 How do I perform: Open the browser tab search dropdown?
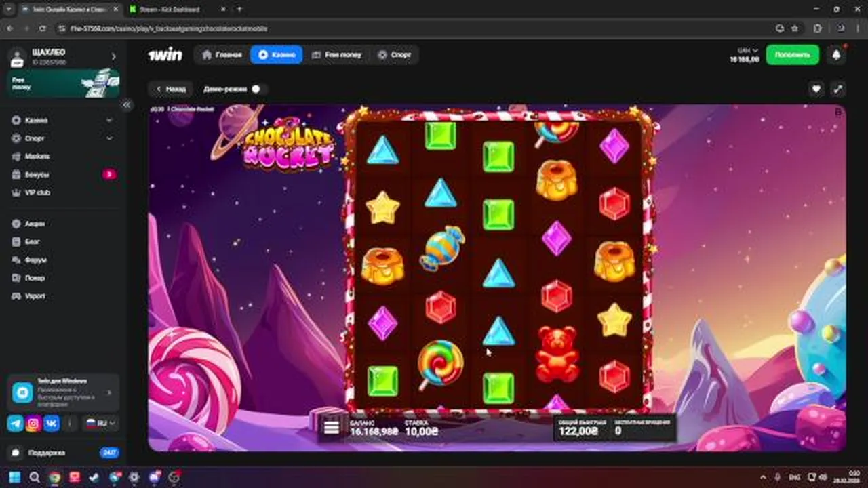click(x=7, y=9)
